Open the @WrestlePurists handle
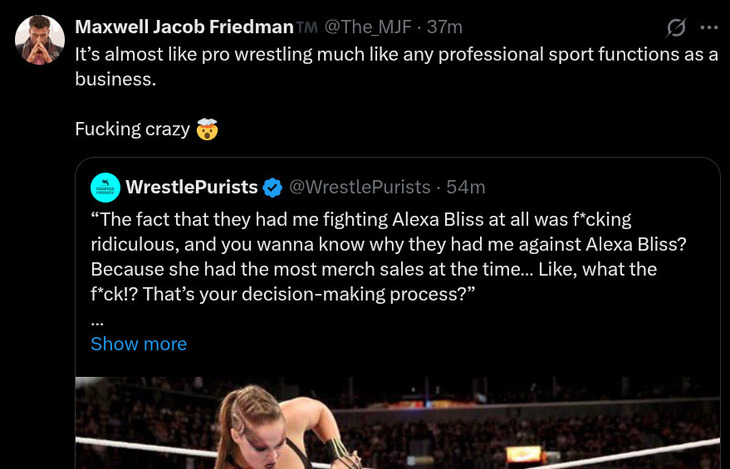 tap(360, 187)
